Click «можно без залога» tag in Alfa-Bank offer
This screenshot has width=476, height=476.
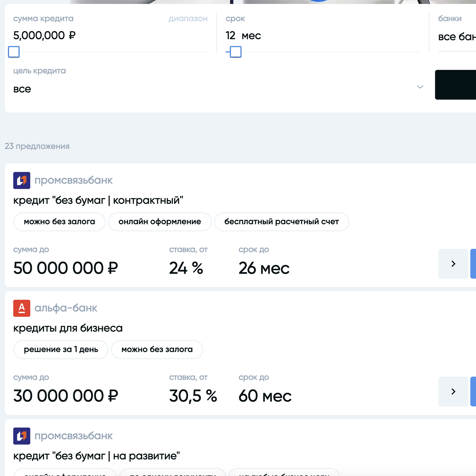(157, 350)
